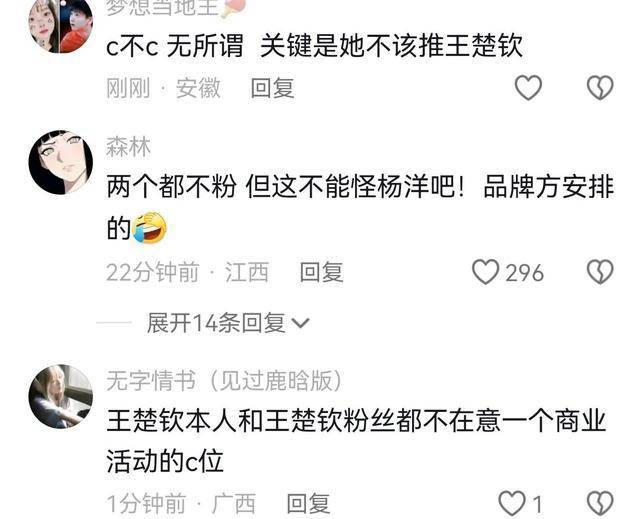Viewport: 640px width, 519px height.
Task: Reply to 无字情书's comment from 广西
Action: coord(308,503)
